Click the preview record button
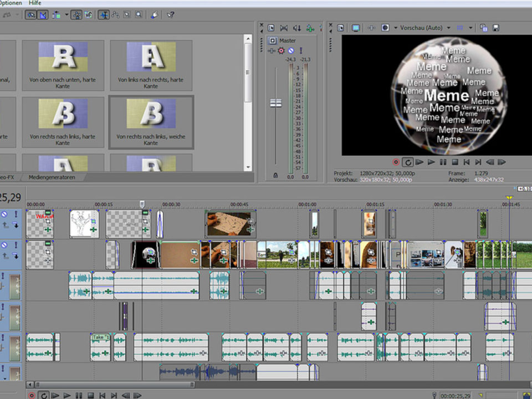Viewport: 532px width, 399px height. pyautogui.click(x=396, y=162)
